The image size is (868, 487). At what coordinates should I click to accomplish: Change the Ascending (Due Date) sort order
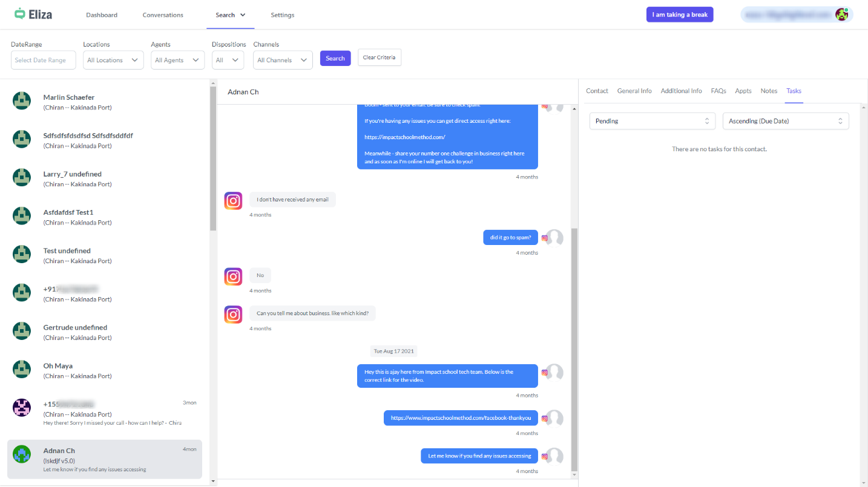[786, 121]
